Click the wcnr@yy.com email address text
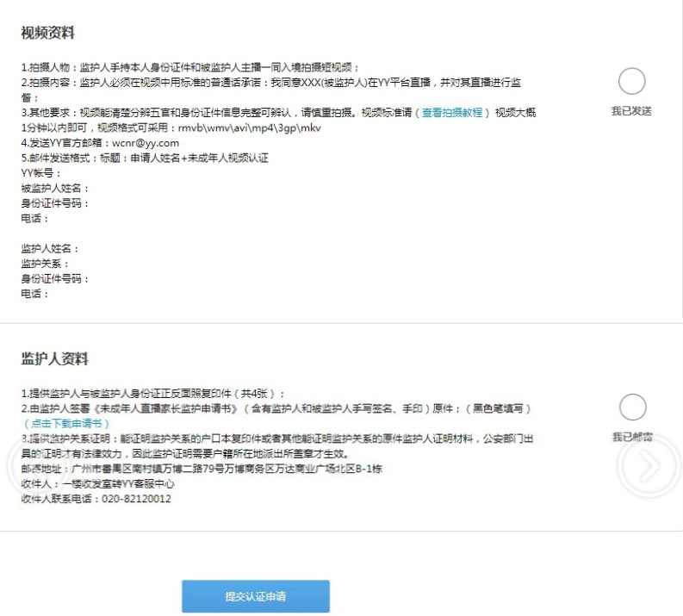The height and width of the screenshot is (616, 683). pyautogui.click(x=146, y=143)
